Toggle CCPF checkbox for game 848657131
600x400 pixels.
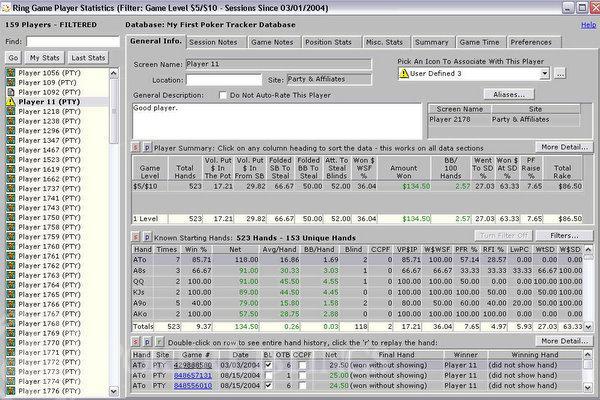302,376
